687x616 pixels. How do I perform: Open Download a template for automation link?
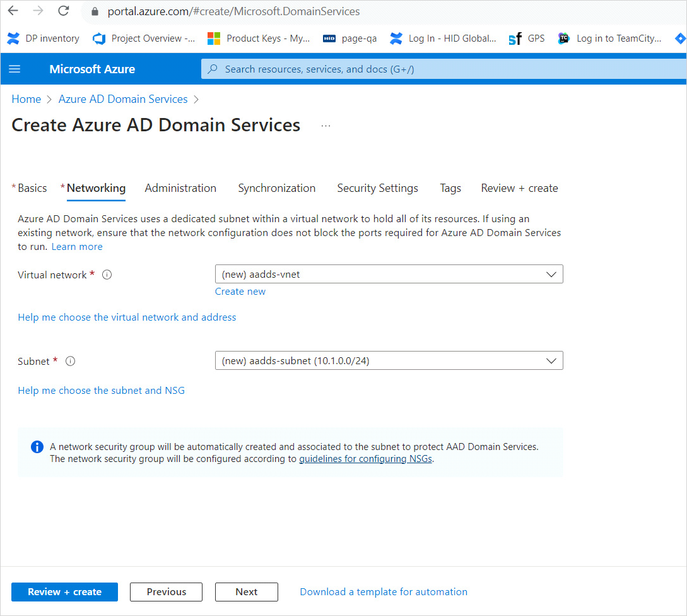383,592
